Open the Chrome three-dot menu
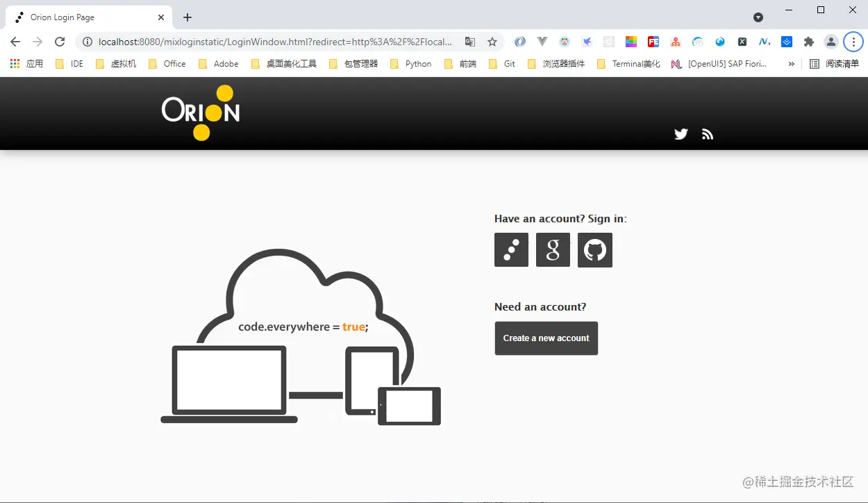 [853, 42]
